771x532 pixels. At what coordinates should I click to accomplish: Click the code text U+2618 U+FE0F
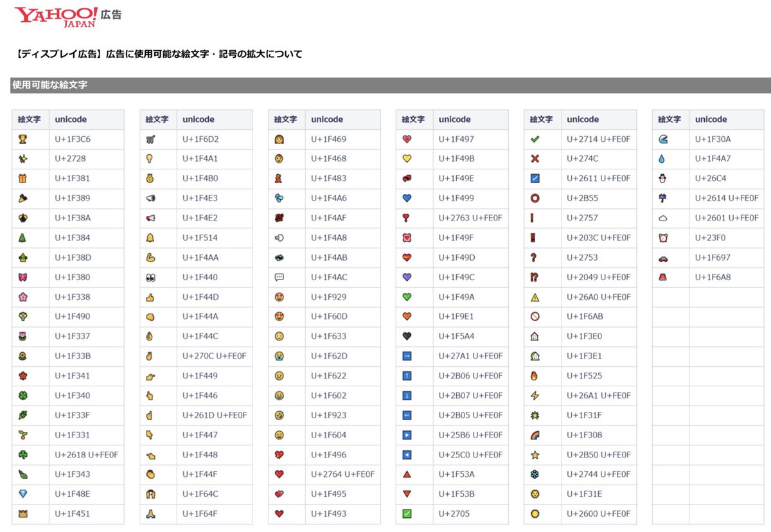[x=87, y=455]
